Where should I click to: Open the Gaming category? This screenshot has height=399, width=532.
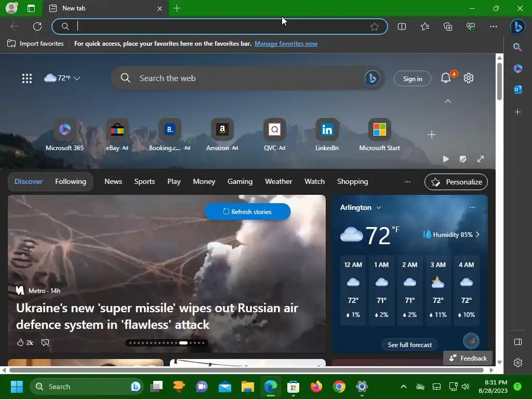tap(240, 181)
